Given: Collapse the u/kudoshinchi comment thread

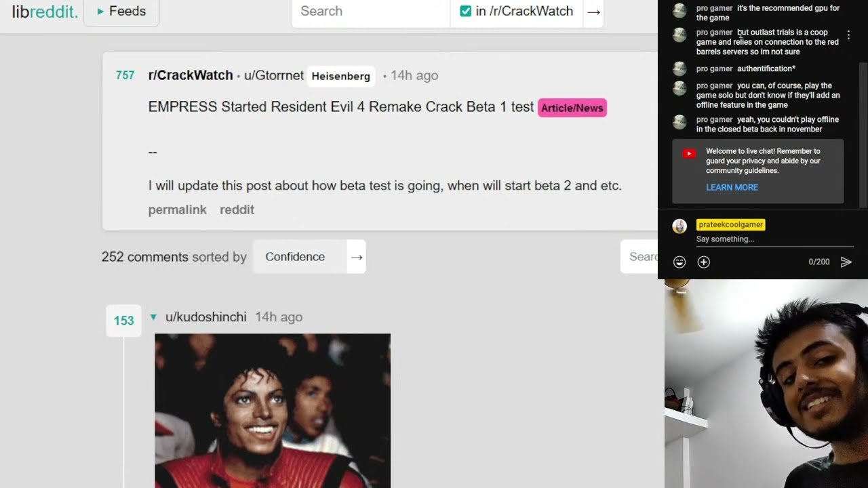Looking at the screenshot, I should coord(153,317).
